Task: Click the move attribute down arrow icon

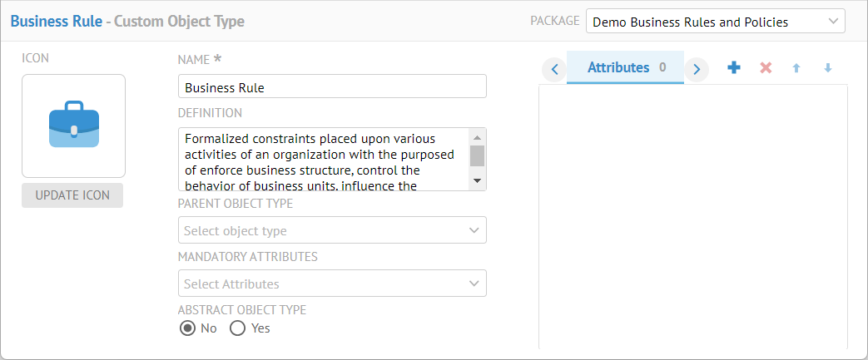Action: click(x=828, y=68)
